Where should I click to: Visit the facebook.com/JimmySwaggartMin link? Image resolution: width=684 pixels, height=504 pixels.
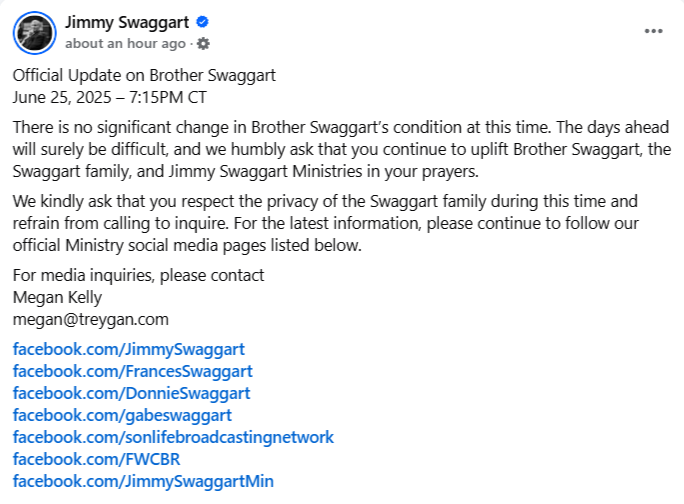click(x=143, y=481)
